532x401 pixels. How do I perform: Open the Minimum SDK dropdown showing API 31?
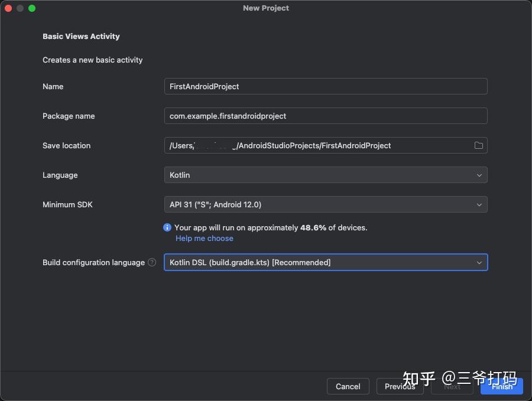pyautogui.click(x=326, y=204)
